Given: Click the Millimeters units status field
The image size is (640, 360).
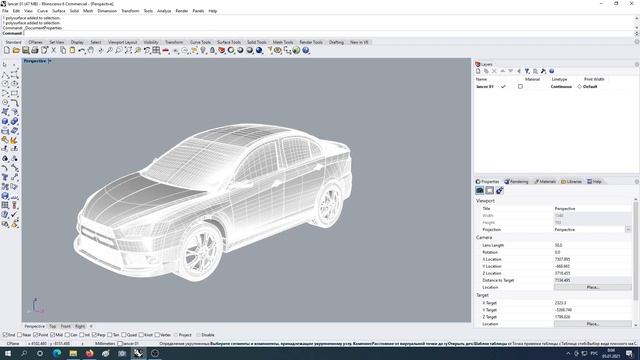Looking at the screenshot, I should coord(105,344).
